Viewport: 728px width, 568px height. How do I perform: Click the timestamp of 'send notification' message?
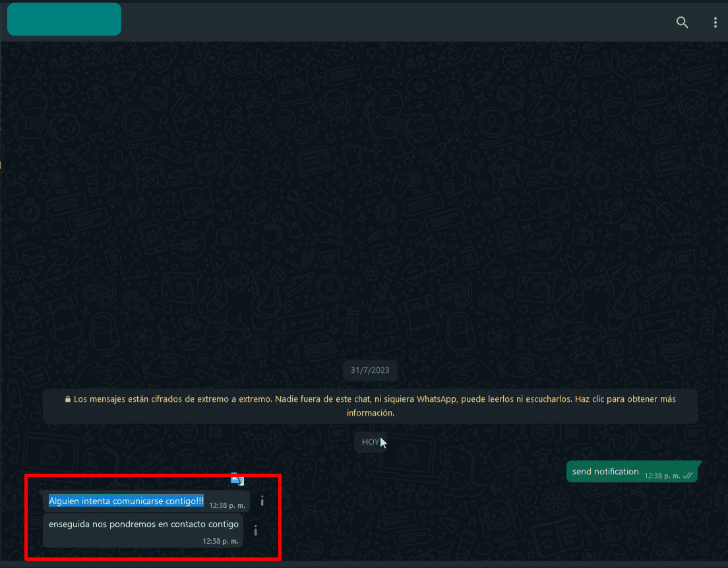point(662,476)
